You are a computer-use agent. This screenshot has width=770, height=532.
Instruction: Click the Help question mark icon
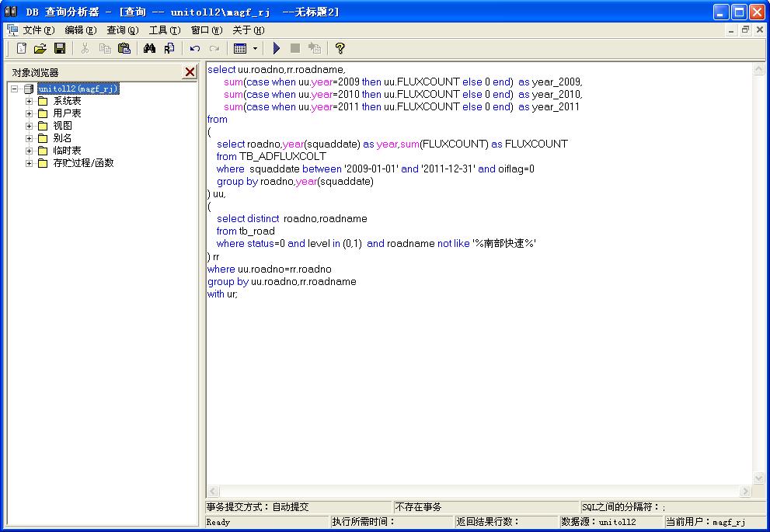(x=340, y=48)
